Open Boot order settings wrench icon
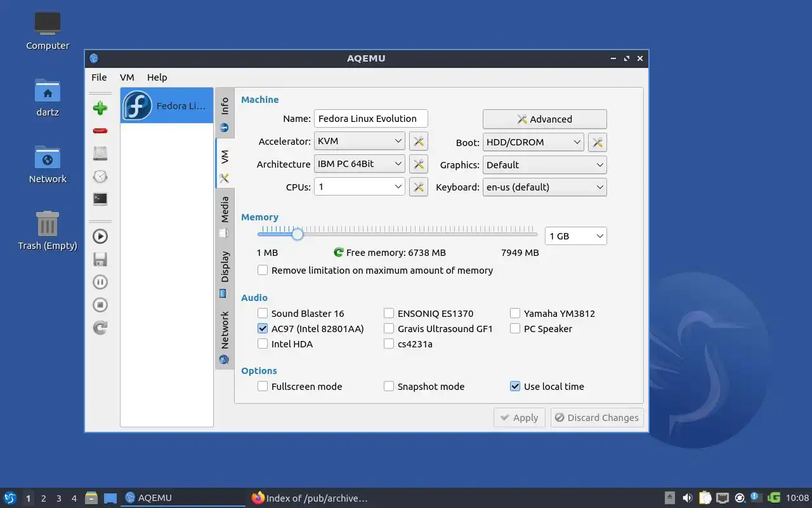812x508 pixels. point(598,142)
